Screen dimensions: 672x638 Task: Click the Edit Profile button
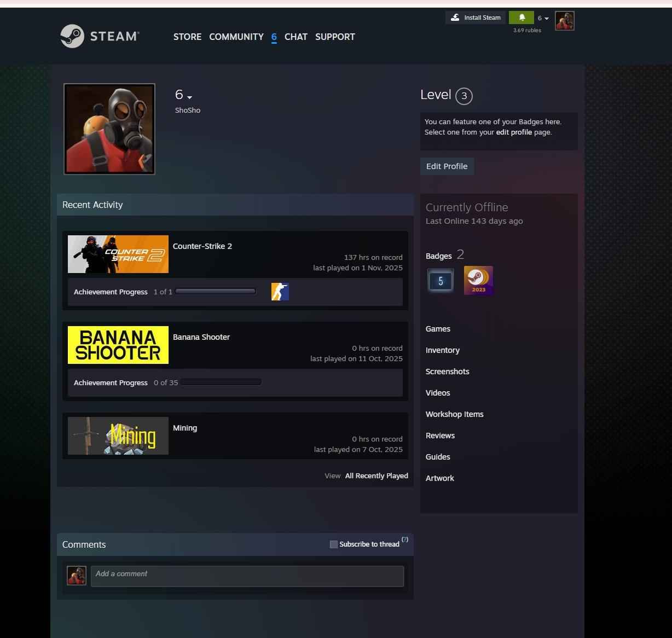click(x=447, y=166)
